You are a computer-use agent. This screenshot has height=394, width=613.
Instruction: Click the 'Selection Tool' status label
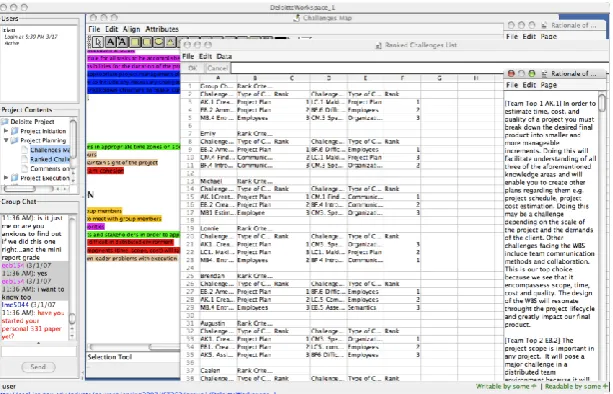[110, 357]
